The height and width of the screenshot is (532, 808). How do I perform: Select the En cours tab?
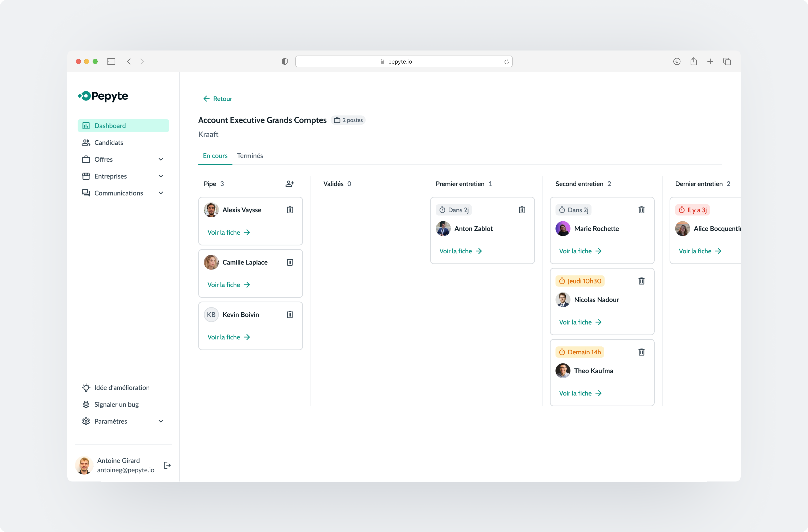(x=215, y=156)
